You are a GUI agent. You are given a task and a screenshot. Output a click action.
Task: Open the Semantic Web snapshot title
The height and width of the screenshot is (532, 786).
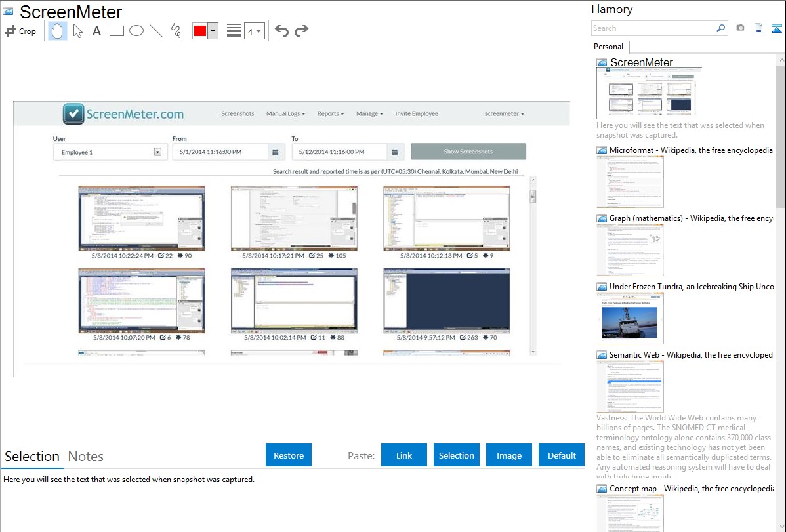coord(691,354)
